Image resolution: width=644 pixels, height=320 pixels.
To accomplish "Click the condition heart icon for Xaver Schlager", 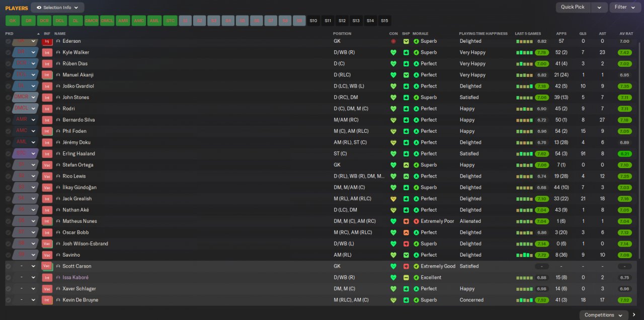I will pos(393,289).
